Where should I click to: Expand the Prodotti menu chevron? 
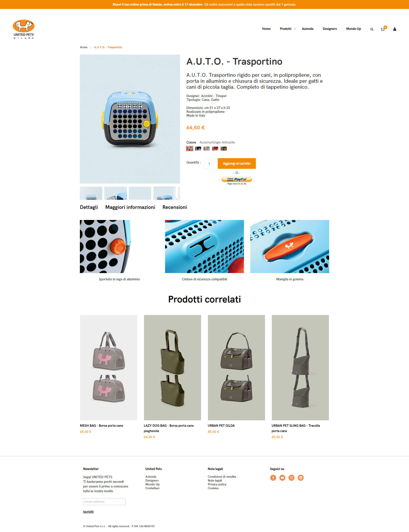(295, 29)
